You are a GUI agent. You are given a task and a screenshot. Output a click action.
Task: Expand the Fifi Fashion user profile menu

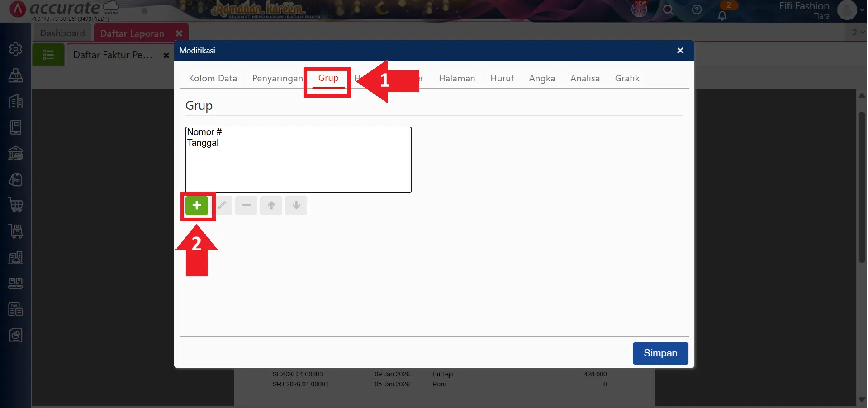point(847,10)
